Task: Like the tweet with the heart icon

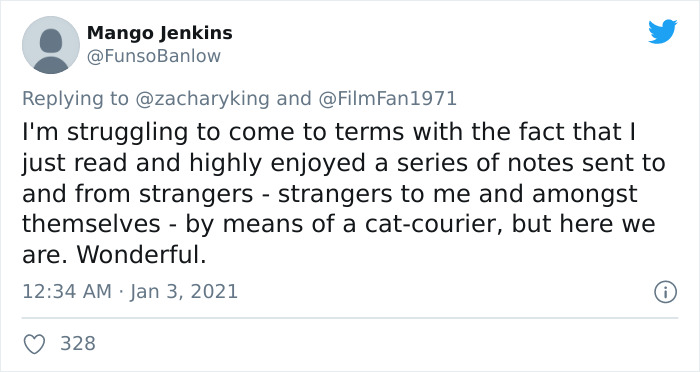Action: 34,344
